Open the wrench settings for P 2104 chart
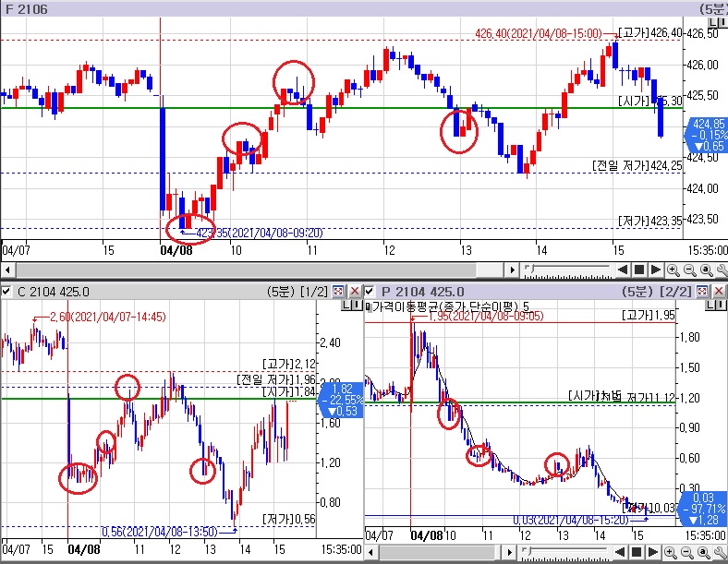The width and height of the screenshot is (728, 564). pyautogui.click(x=721, y=552)
